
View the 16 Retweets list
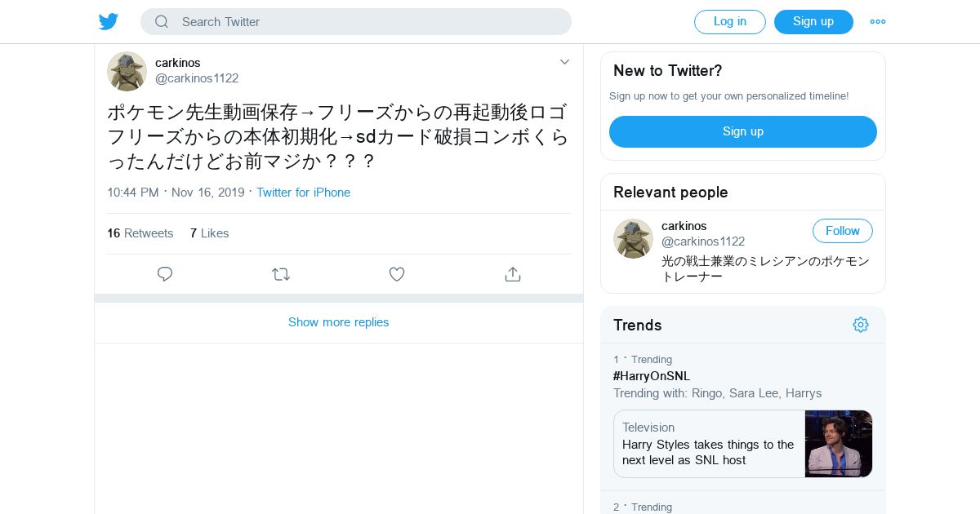140,233
